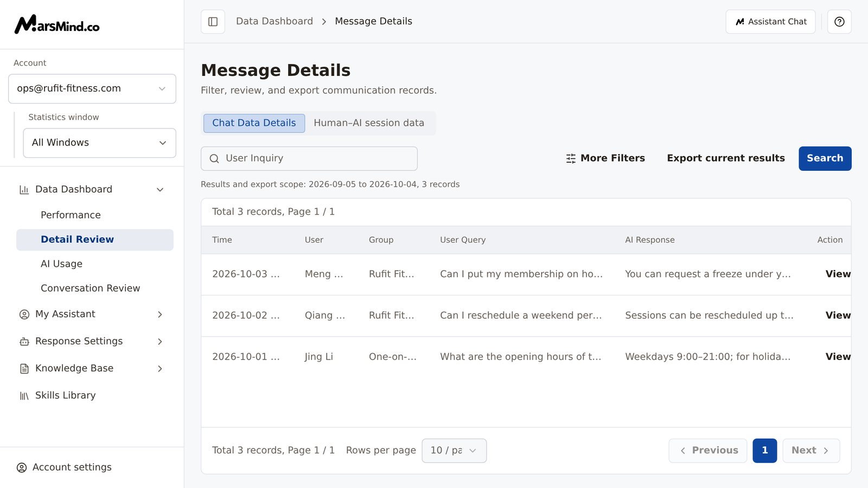The width and height of the screenshot is (868, 488).
Task: Click the Time column header
Action: click(222, 240)
